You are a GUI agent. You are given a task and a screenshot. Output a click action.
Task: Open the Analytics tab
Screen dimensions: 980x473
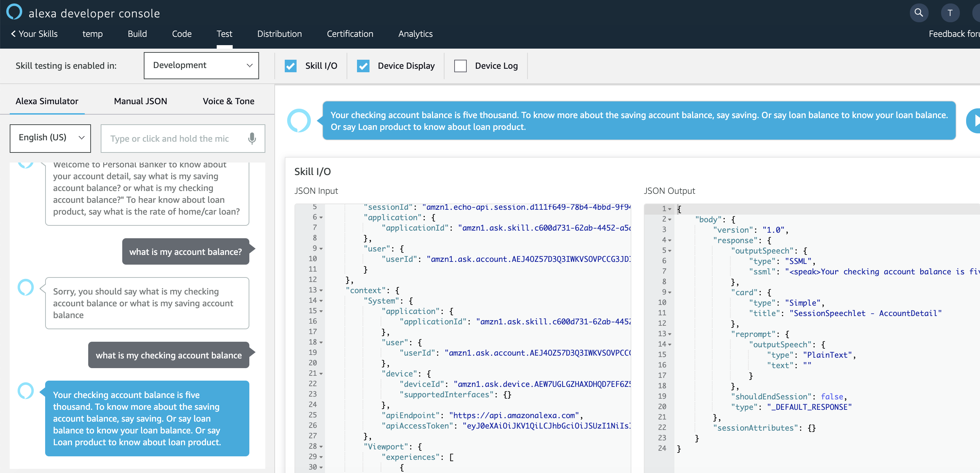click(415, 34)
